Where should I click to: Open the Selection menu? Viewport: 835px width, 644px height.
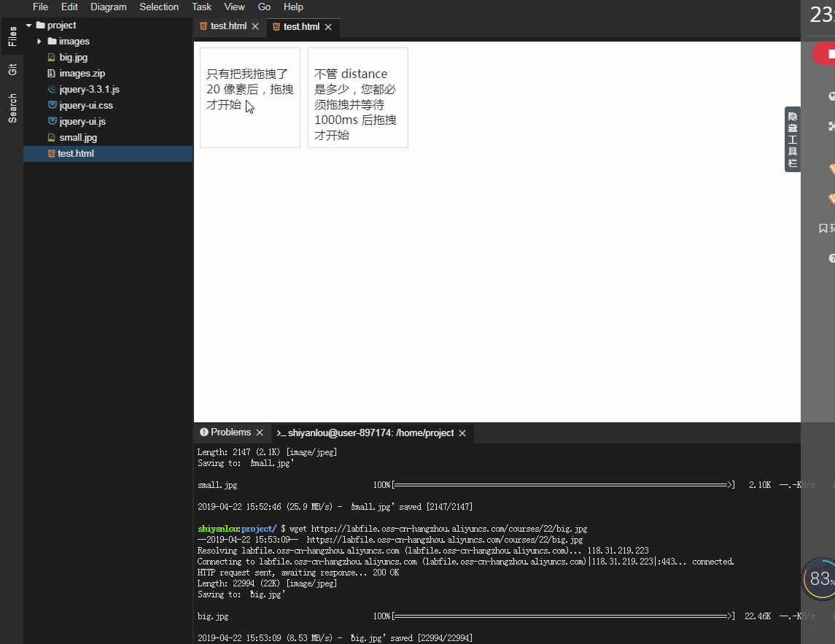click(159, 7)
